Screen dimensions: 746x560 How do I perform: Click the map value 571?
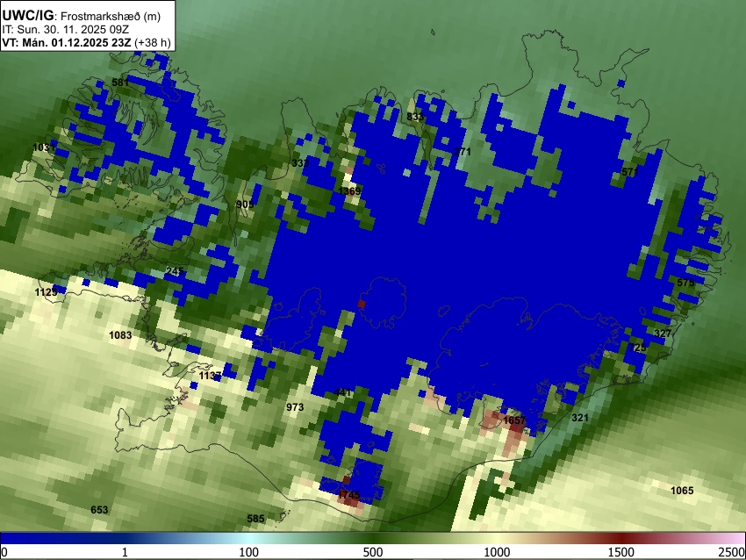click(630, 172)
